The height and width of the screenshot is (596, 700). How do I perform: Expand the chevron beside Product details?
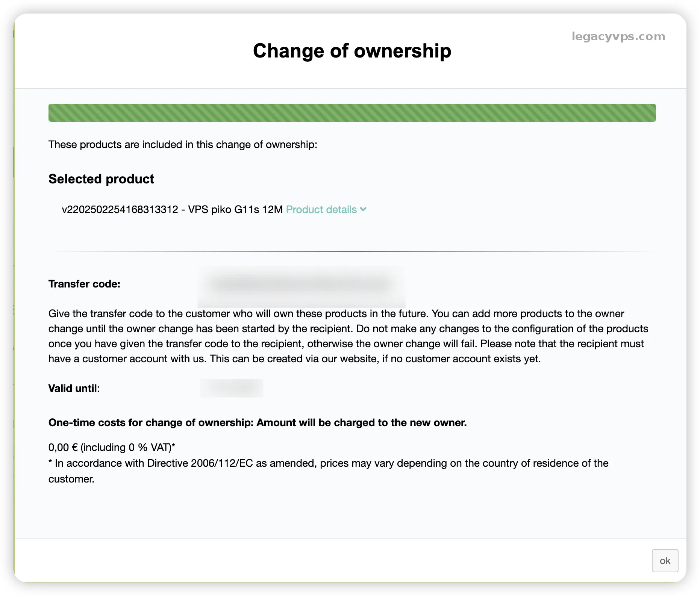click(363, 209)
